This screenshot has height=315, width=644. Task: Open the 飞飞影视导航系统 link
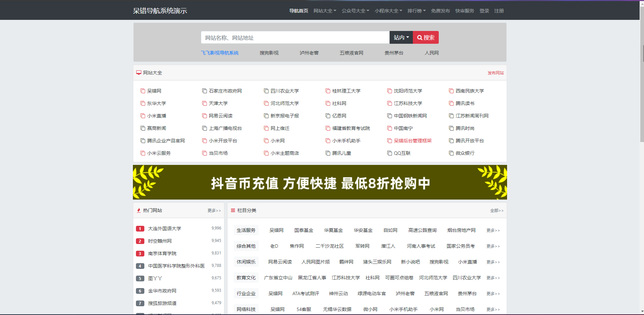[x=220, y=53]
